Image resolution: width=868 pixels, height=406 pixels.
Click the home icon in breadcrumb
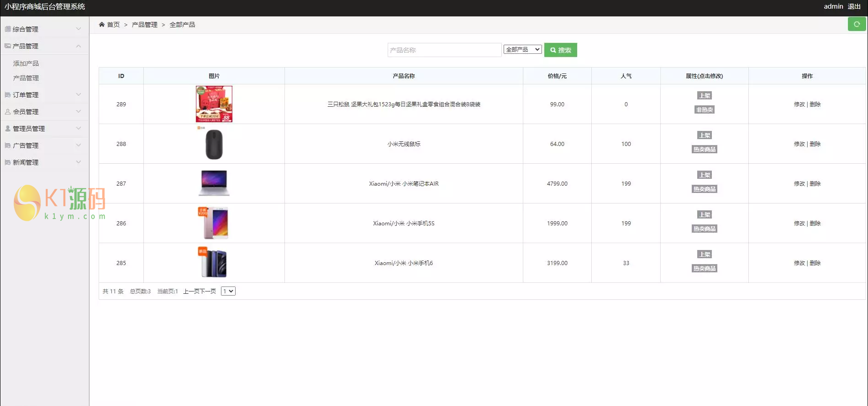tap(102, 25)
